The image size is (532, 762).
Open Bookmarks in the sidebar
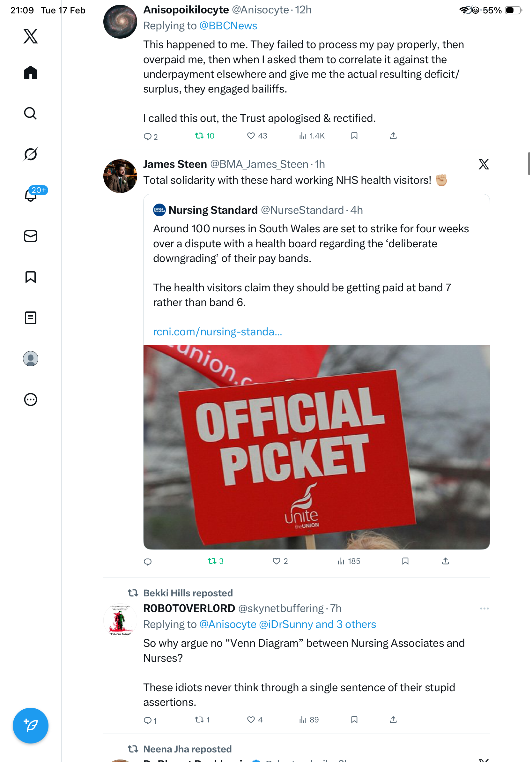(x=31, y=277)
